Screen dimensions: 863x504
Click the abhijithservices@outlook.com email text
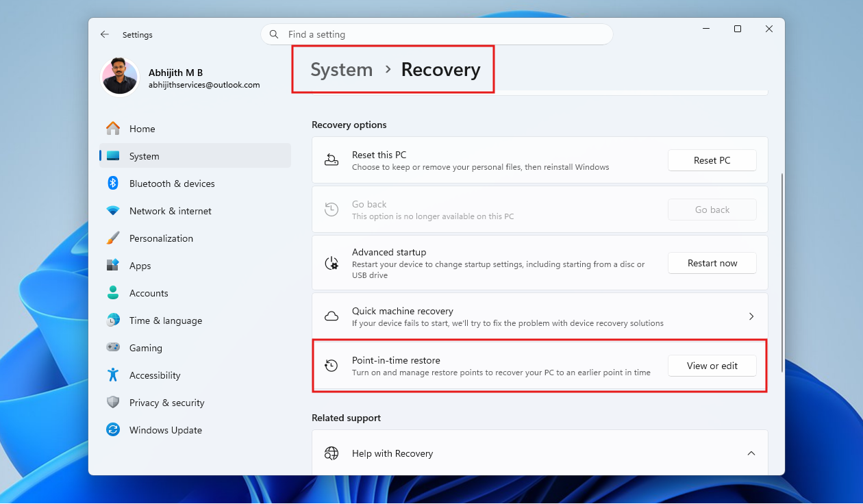click(204, 85)
